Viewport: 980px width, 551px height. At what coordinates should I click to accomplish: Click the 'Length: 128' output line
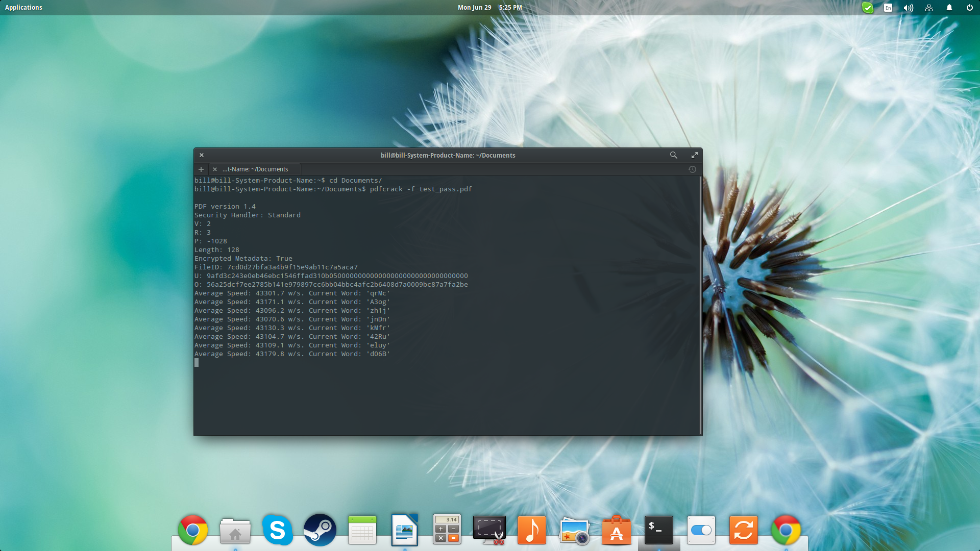pyautogui.click(x=217, y=250)
